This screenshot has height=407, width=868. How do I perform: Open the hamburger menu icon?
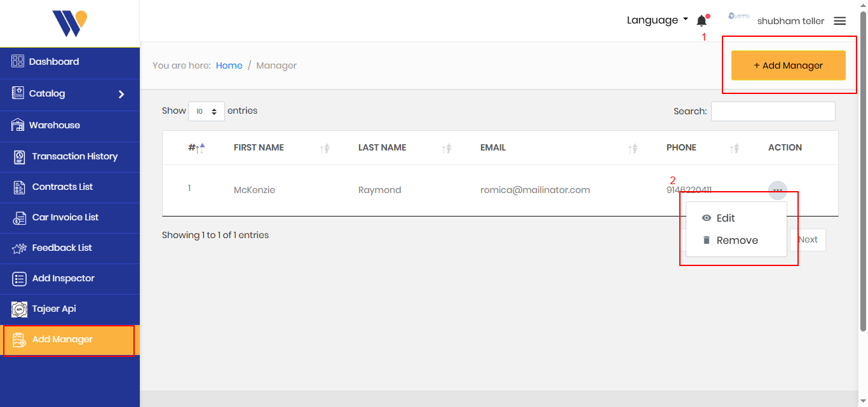point(839,21)
